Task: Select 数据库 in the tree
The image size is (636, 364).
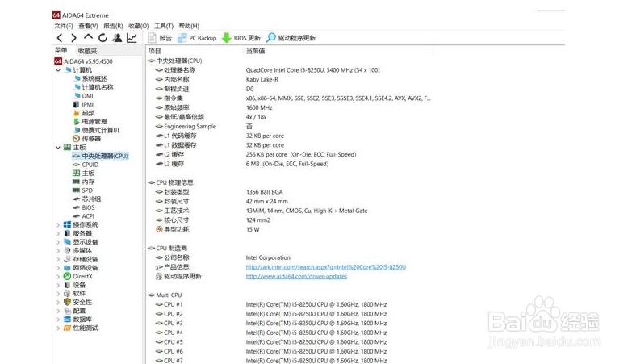Action: point(77,320)
